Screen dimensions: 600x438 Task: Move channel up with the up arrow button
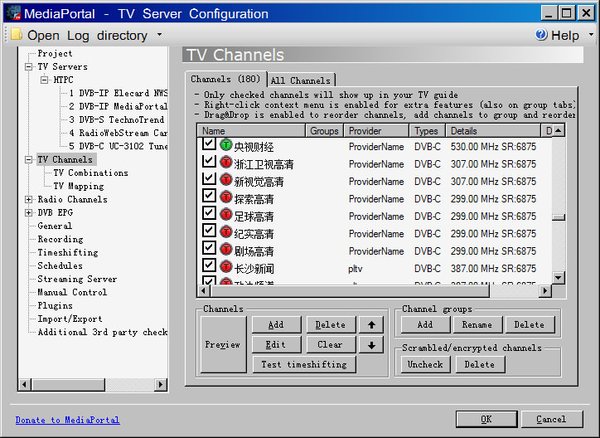pos(371,325)
